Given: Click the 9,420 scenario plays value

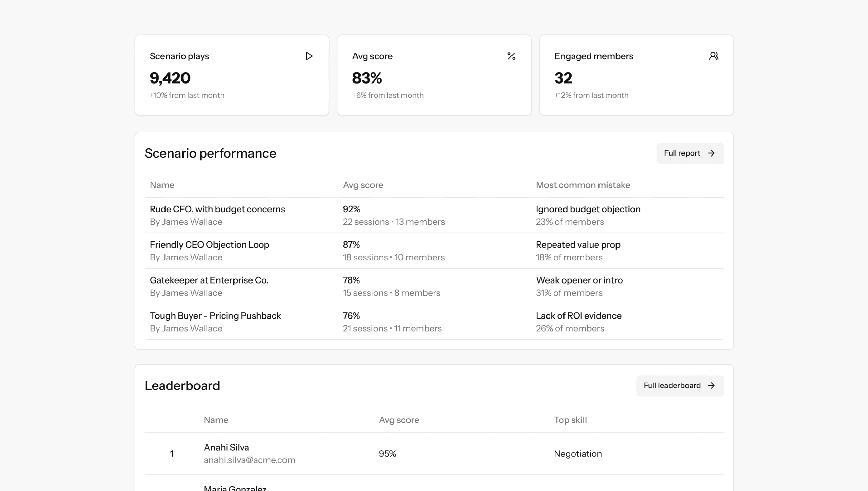Looking at the screenshot, I should (170, 78).
